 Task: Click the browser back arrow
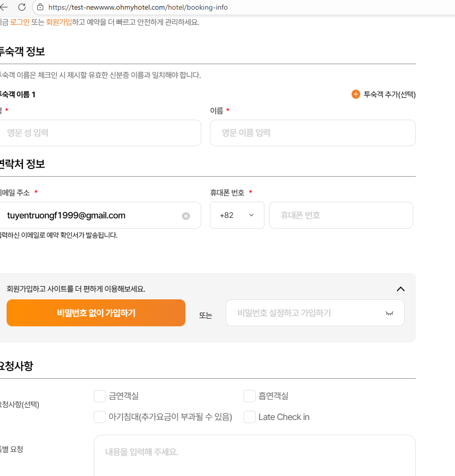tap(4, 7)
